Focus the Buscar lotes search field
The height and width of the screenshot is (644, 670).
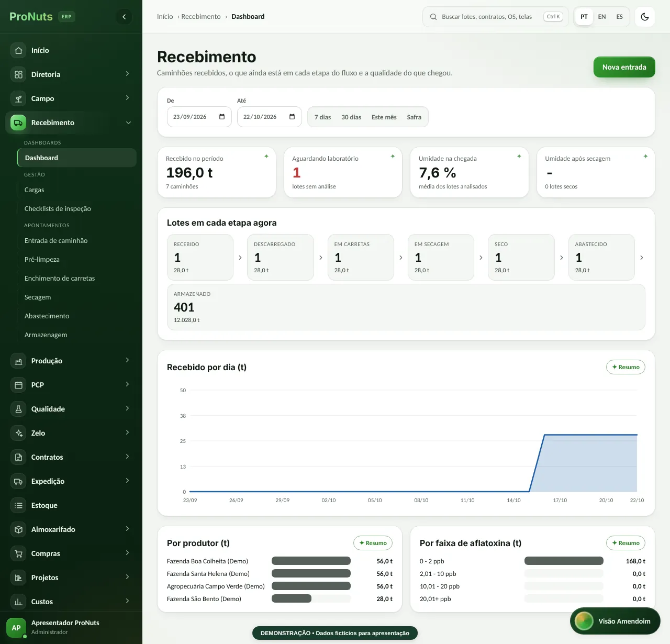coord(496,17)
